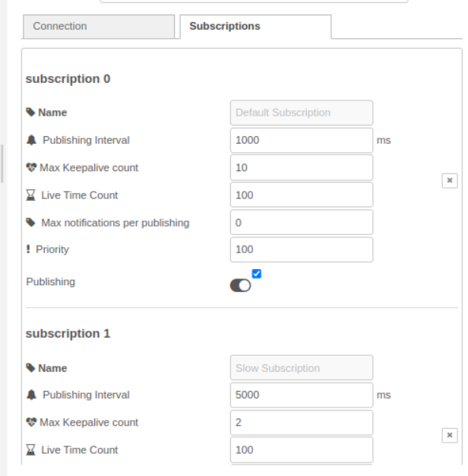Click the exclamation icon next to Priority
This screenshot has height=476, width=468.
point(29,249)
